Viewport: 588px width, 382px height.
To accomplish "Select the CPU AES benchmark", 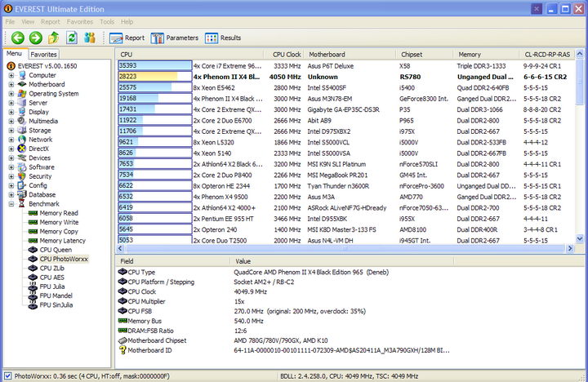I will (51, 278).
